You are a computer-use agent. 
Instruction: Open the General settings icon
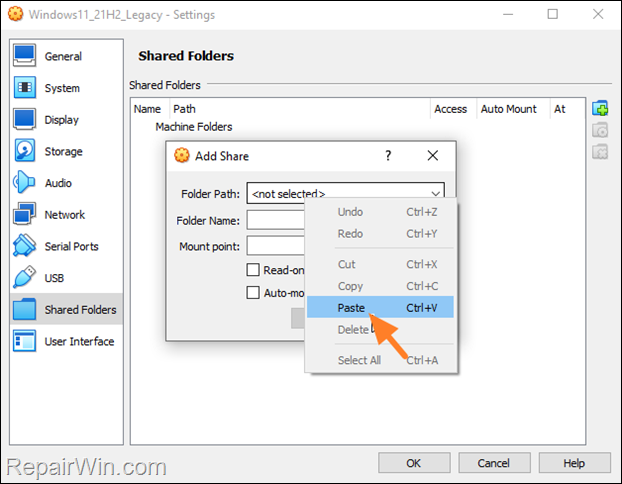(24, 56)
